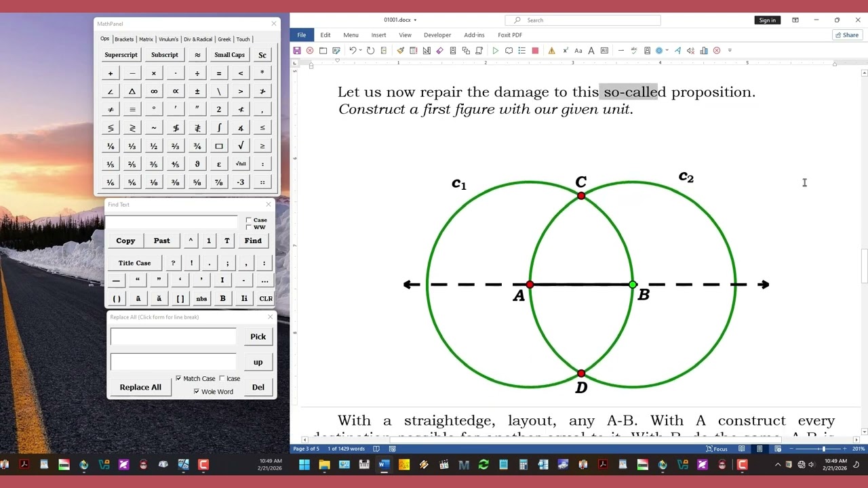Click the Word search box in title bar
Viewport: 868px width, 488px height.
coord(583,20)
